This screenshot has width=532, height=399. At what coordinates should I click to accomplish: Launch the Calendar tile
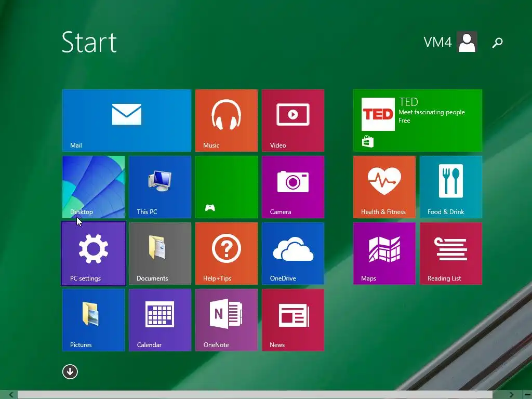click(160, 320)
